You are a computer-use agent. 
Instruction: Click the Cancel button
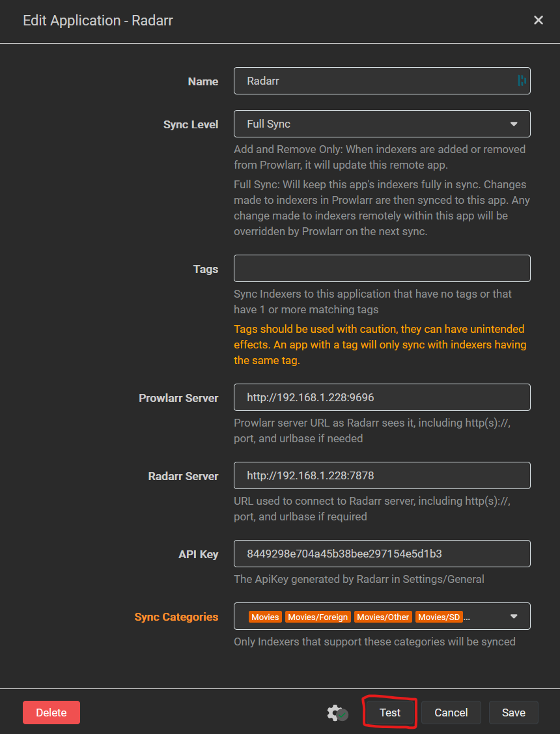[x=451, y=713]
